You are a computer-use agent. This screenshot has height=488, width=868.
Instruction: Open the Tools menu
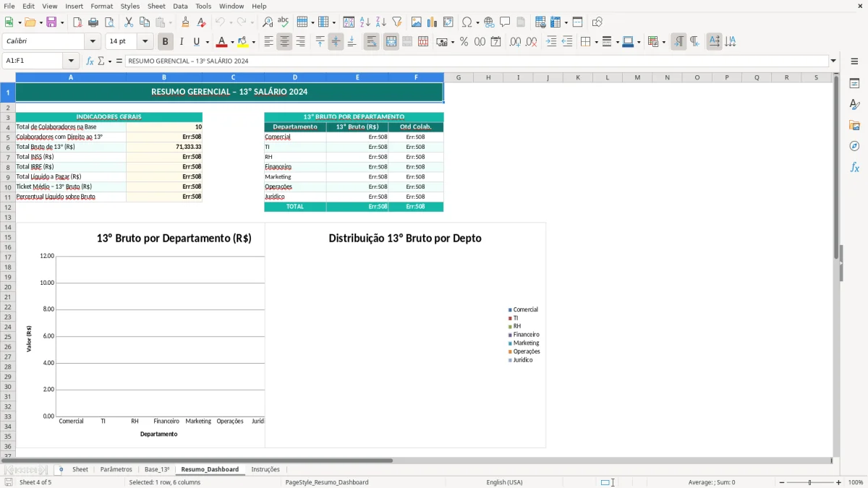coord(203,6)
